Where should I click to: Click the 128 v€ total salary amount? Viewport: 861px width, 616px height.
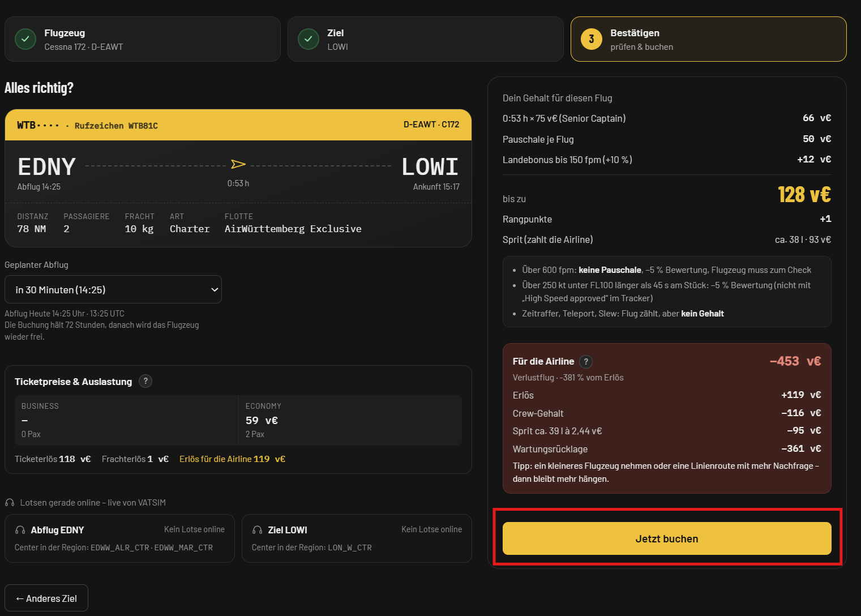pos(804,195)
